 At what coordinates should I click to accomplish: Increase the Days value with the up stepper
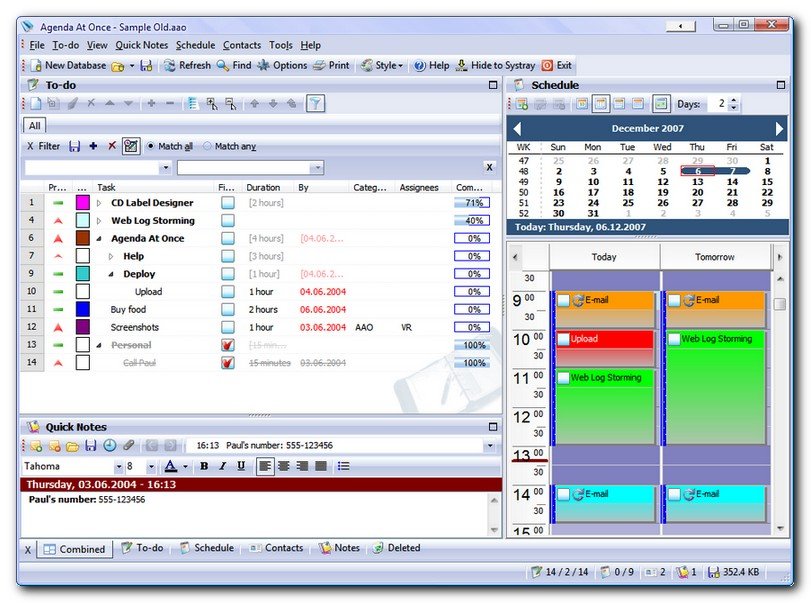pyautogui.click(x=733, y=100)
